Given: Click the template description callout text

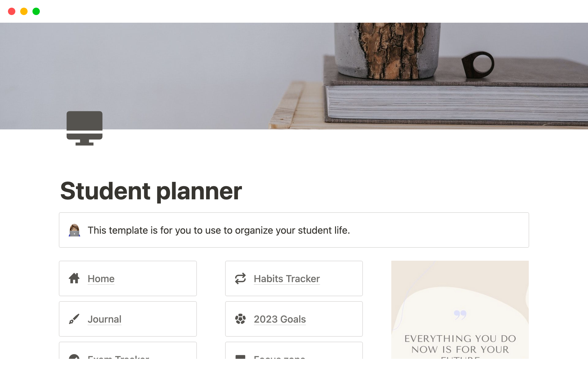Looking at the screenshot, I should [x=219, y=230].
